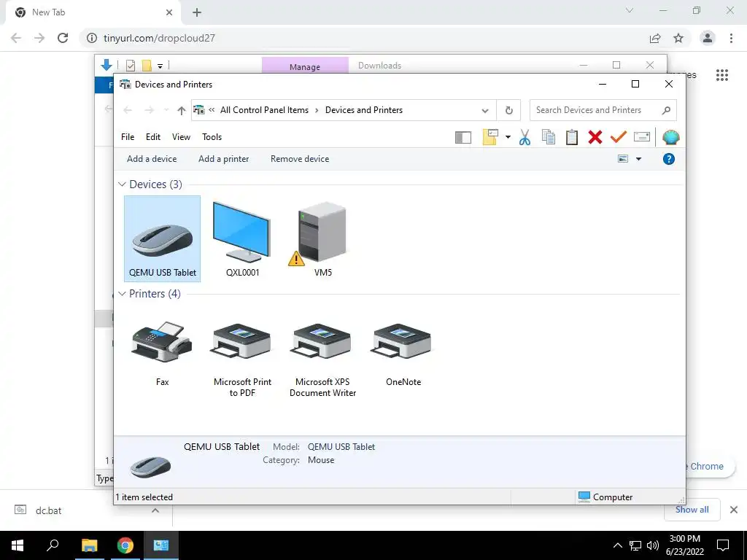
Task: Open Chrome from the taskbar
Action: [125, 545]
